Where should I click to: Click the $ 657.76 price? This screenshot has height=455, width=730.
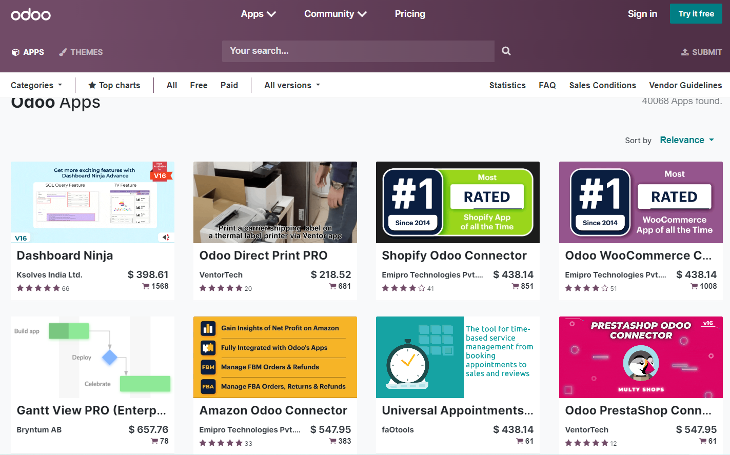click(x=149, y=429)
